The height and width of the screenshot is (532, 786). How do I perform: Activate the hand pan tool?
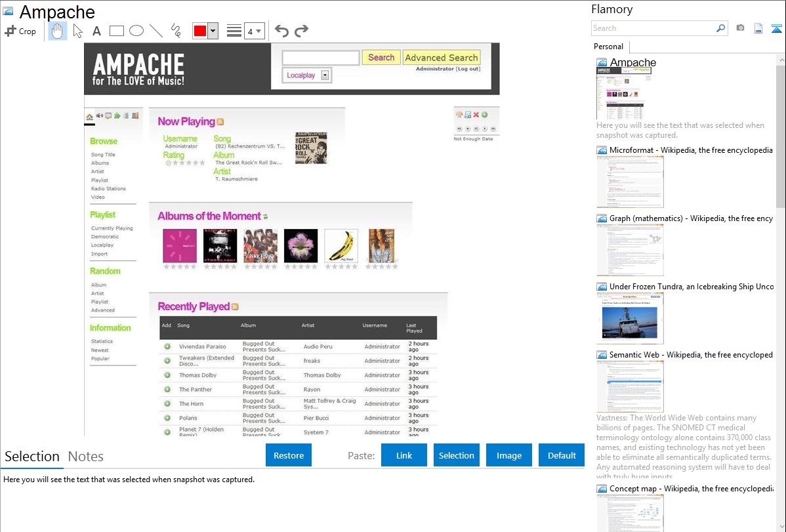coord(58,31)
